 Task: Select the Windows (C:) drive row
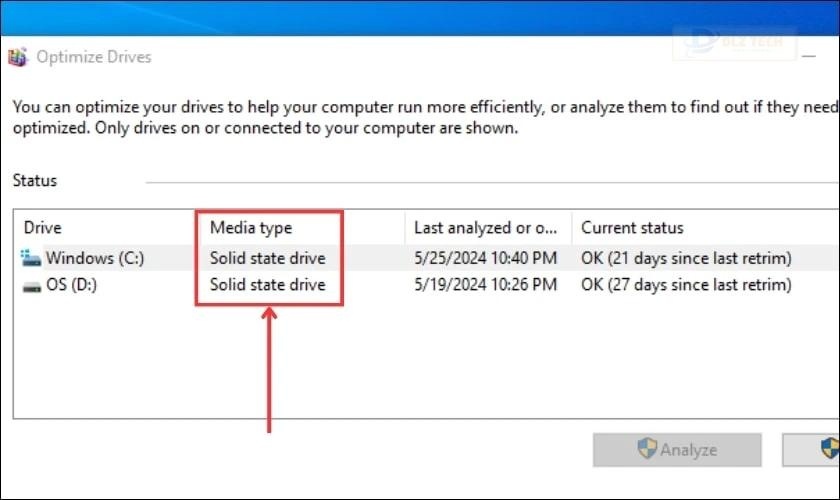point(427,258)
